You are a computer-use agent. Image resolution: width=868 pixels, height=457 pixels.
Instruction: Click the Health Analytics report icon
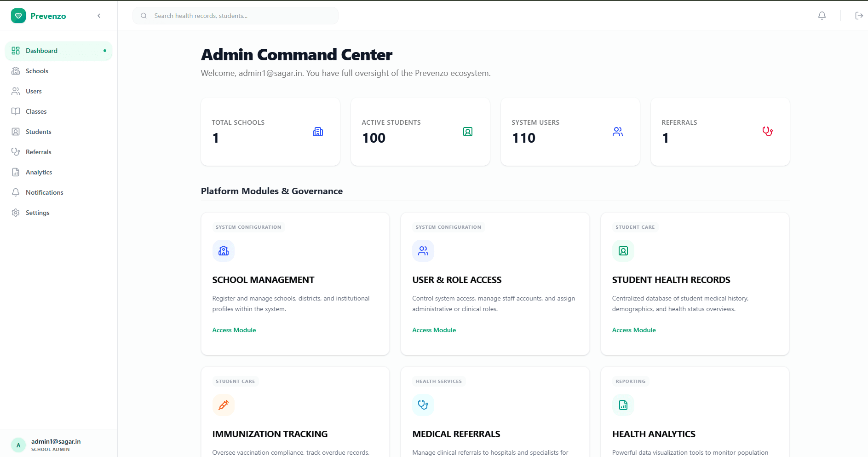pyautogui.click(x=623, y=405)
